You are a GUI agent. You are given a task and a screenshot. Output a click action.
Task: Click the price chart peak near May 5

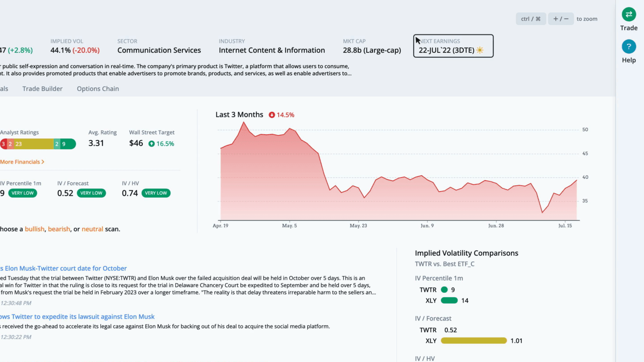pos(290,129)
